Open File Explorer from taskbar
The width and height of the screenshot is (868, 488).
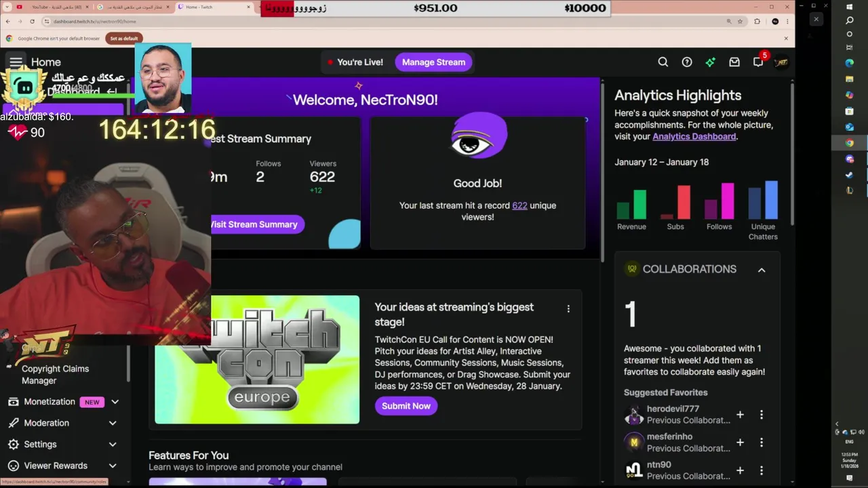(x=849, y=79)
